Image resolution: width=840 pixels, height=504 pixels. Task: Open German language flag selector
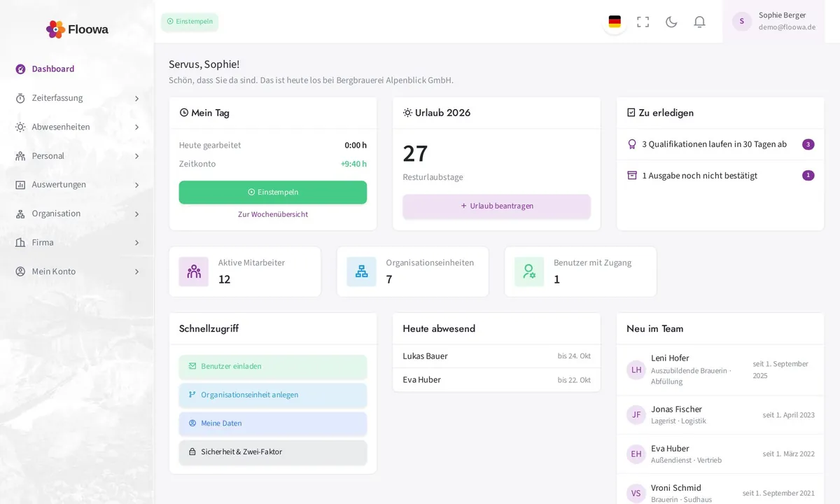point(615,22)
